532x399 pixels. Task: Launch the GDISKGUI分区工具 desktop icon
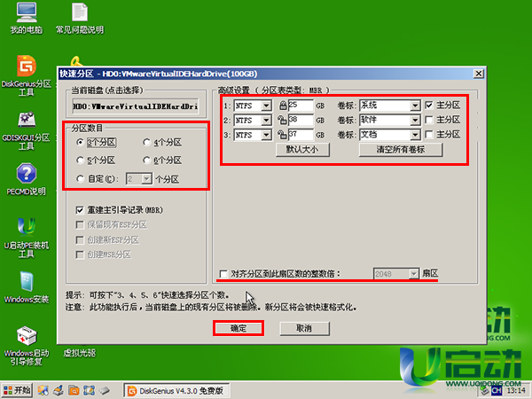(x=27, y=130)
